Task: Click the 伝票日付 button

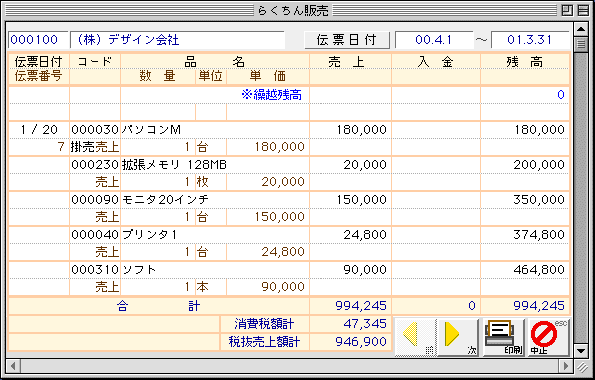Action: tap(347, 40)
